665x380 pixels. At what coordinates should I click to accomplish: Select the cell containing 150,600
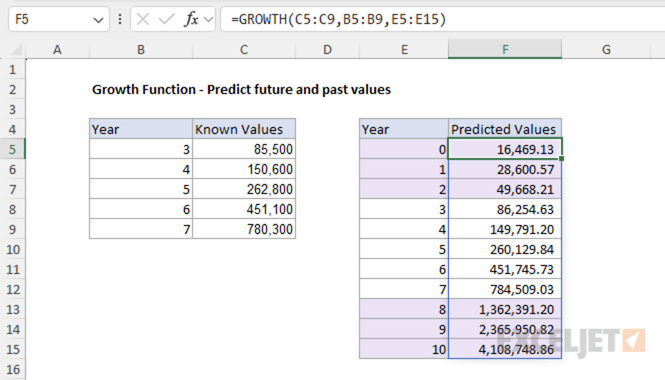point(244,169)
